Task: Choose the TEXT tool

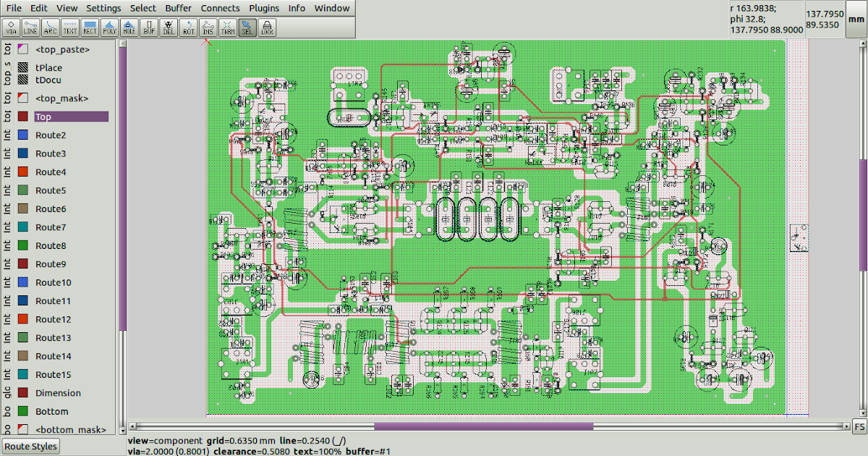Action: coord(70,28)
